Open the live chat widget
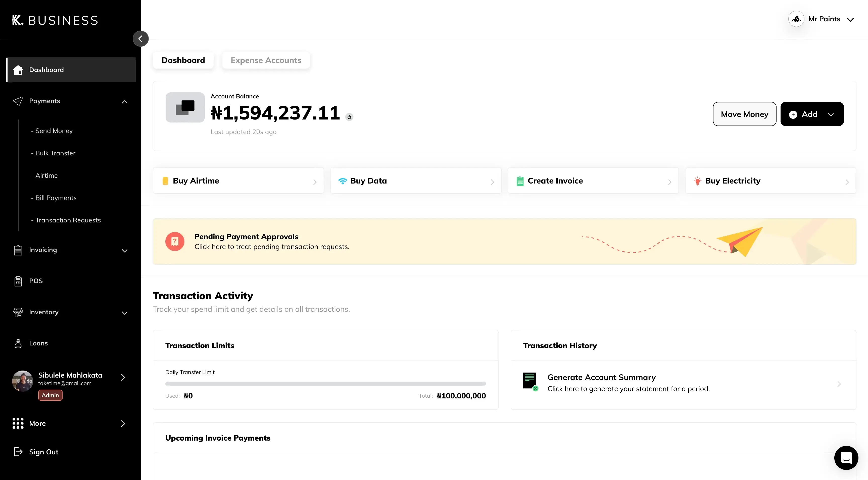 846,457
